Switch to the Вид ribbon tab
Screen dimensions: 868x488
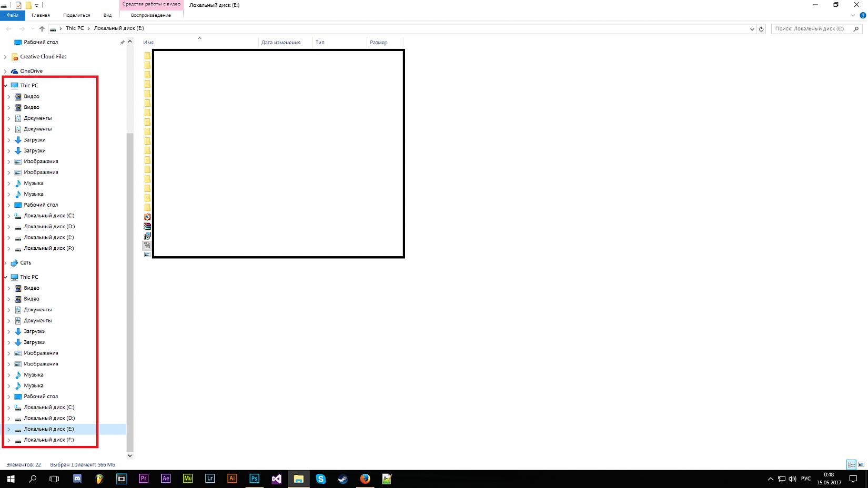107,15
